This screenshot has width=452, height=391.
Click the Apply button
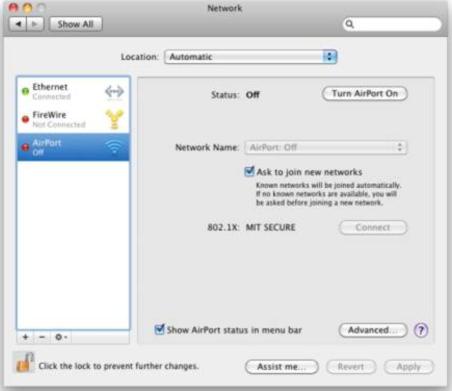(x=409, y=367)
